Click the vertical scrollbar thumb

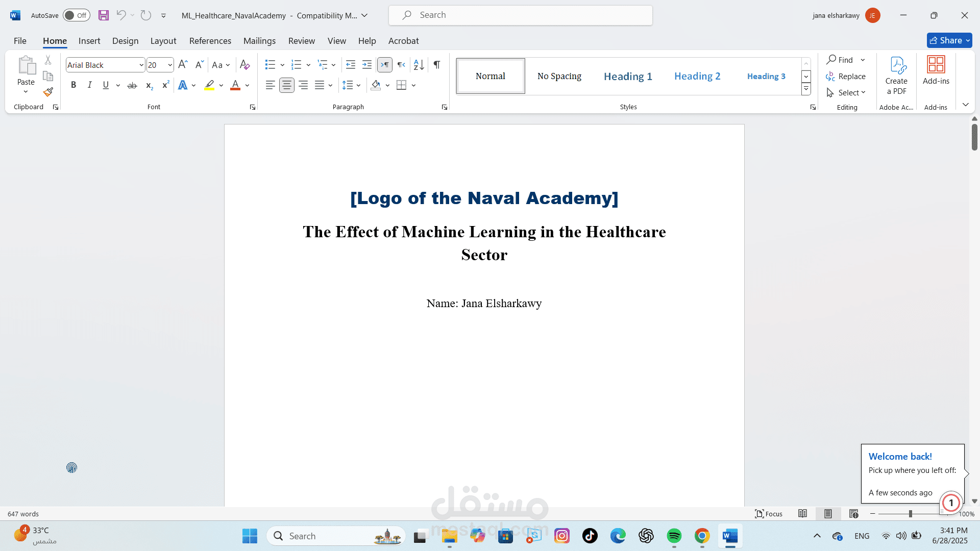[974, 137]
